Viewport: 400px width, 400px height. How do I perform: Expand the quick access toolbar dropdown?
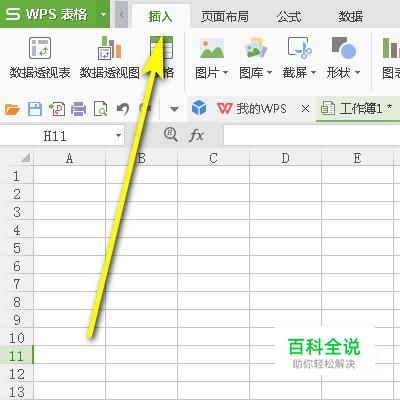pos(174,109)
